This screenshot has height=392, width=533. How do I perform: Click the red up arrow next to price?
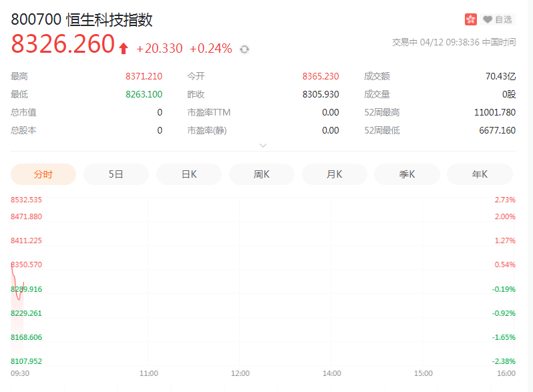coord(124,48)
